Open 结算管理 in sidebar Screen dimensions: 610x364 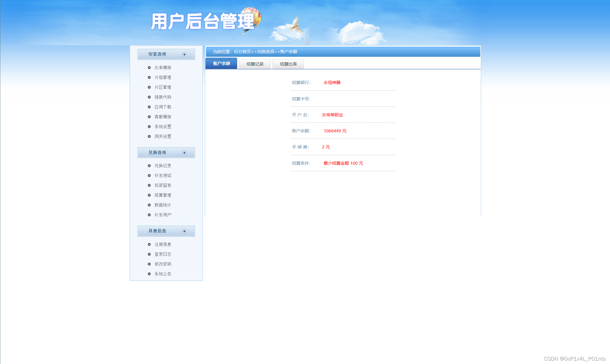[163, 195]
